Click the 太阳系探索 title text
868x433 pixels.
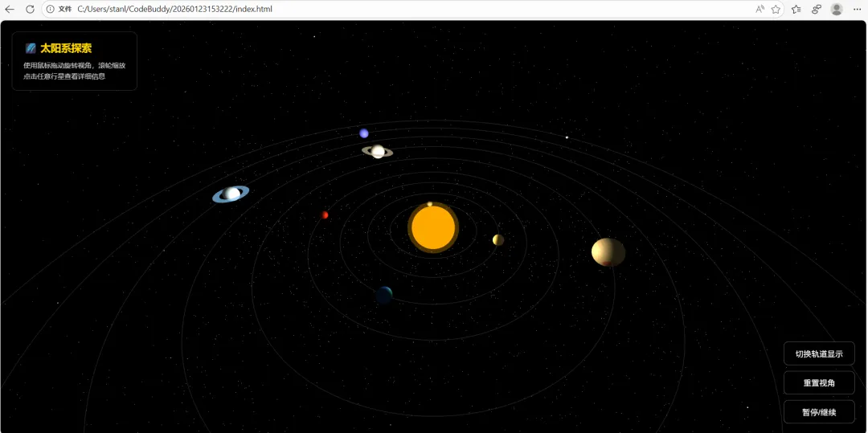[x=66, y=49]
